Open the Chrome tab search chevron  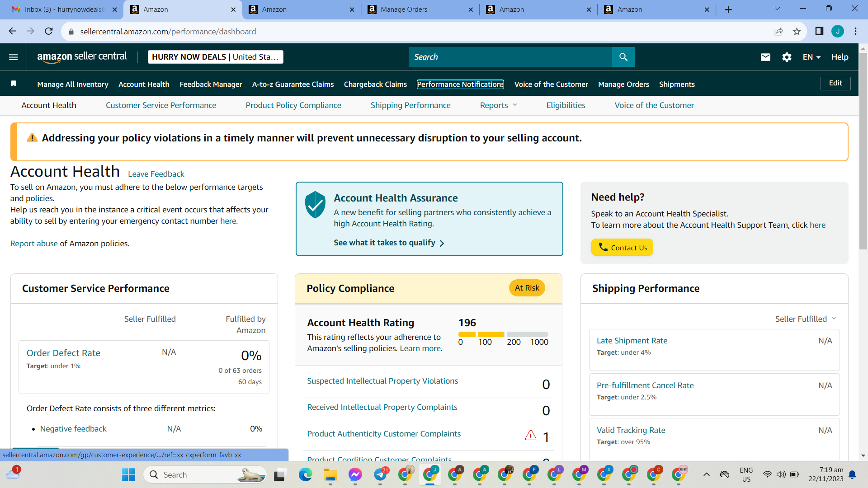click(x=777, y=9)
